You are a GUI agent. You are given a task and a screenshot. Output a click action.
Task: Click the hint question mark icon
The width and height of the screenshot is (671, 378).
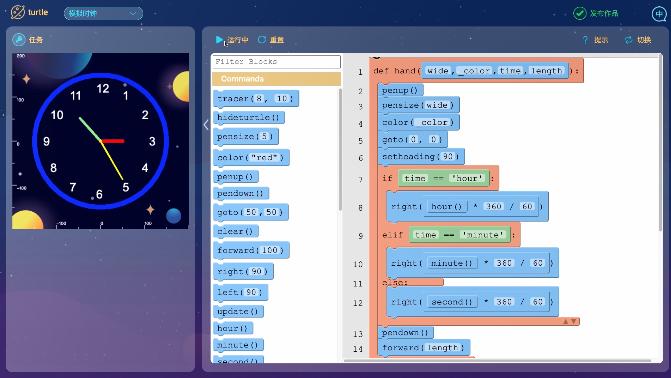[585, 40]
